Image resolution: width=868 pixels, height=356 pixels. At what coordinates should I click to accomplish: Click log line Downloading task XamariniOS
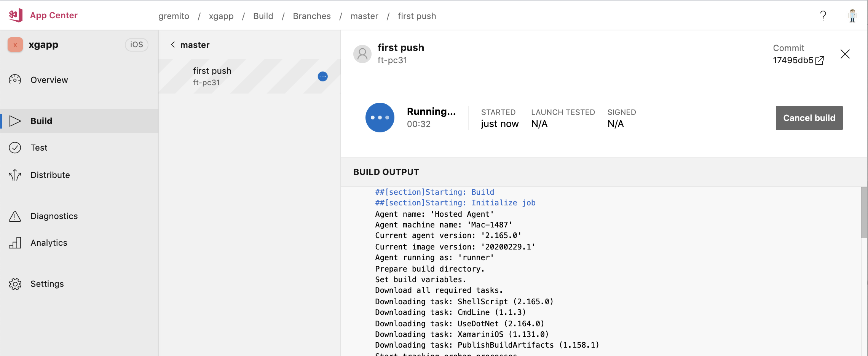(462, 334)
